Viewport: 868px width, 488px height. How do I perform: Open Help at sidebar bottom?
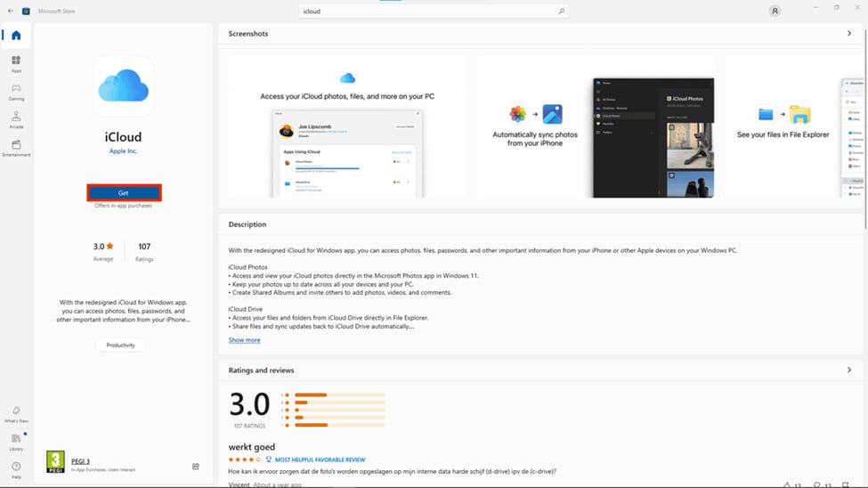coord(16,468)
